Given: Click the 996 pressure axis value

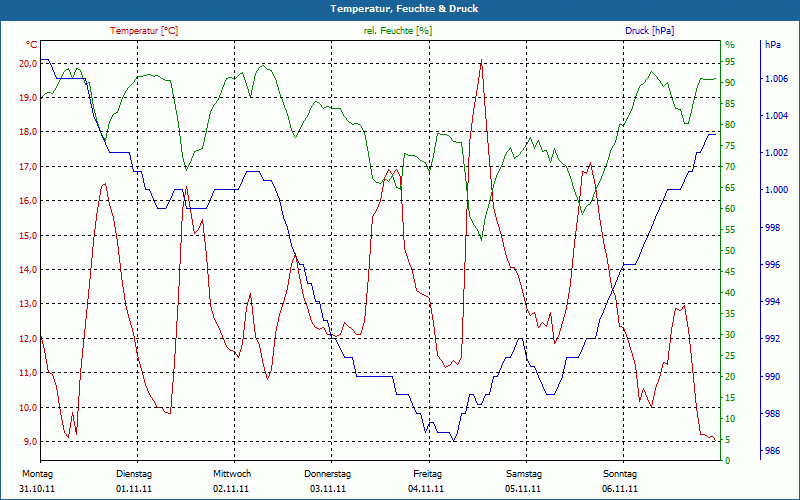Looking at the screenshot, I should 772,265.
